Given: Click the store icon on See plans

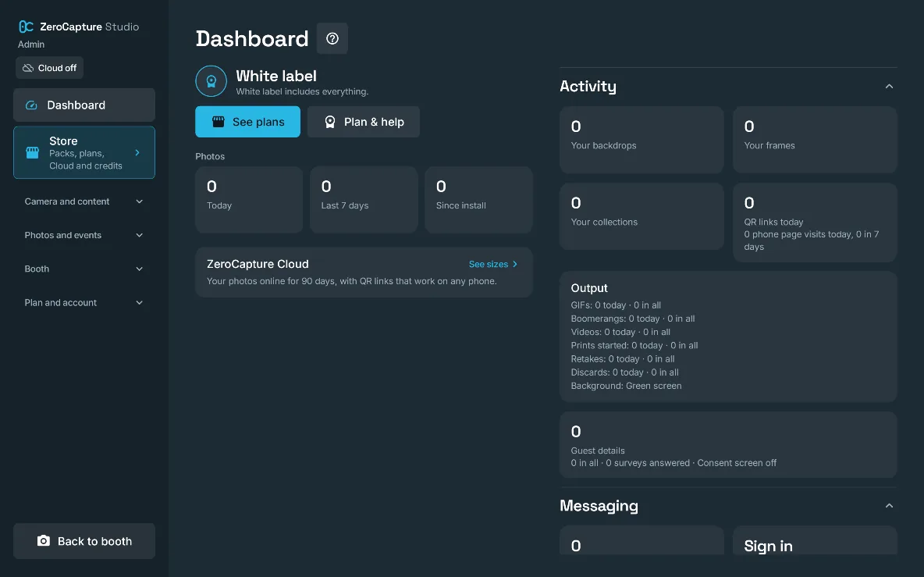Looking at the screenshot, I should pos(218,121).
